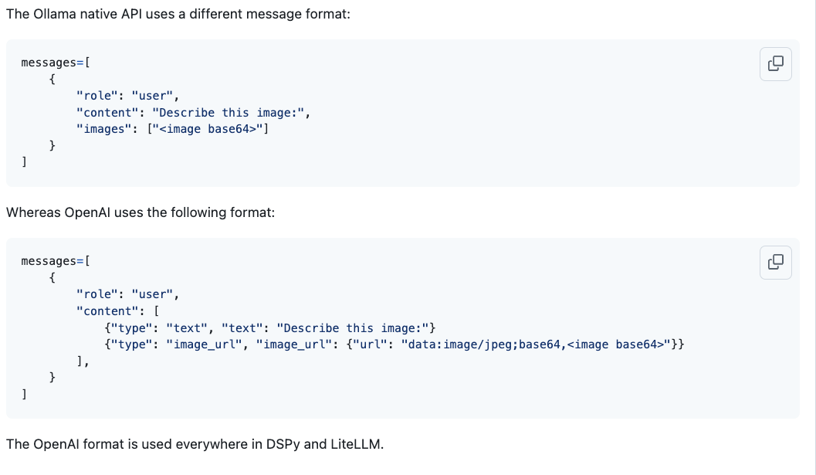
Task: Copy the Ollama native API code block
Action: tap(775, 64)
